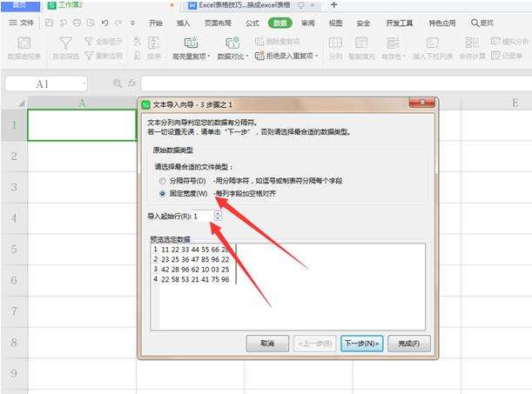The image size is (532, 394).
Task: Click the plus icon to add new tab
Action: [x=333, y=4]
